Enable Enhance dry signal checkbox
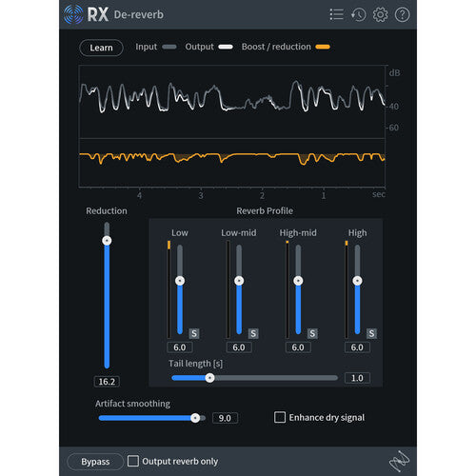Screen dimensions: 476x476 (x=280, y=417)
